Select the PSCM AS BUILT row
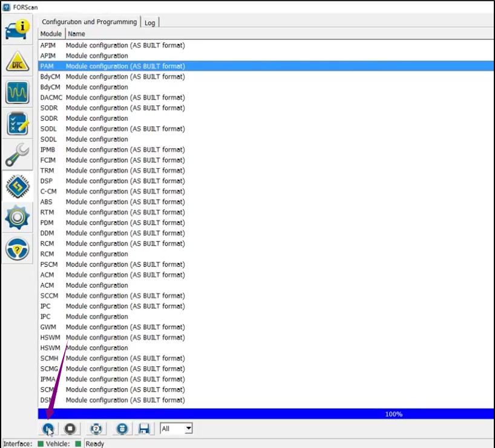Viewport: 495px width, 448px height. 266,264
